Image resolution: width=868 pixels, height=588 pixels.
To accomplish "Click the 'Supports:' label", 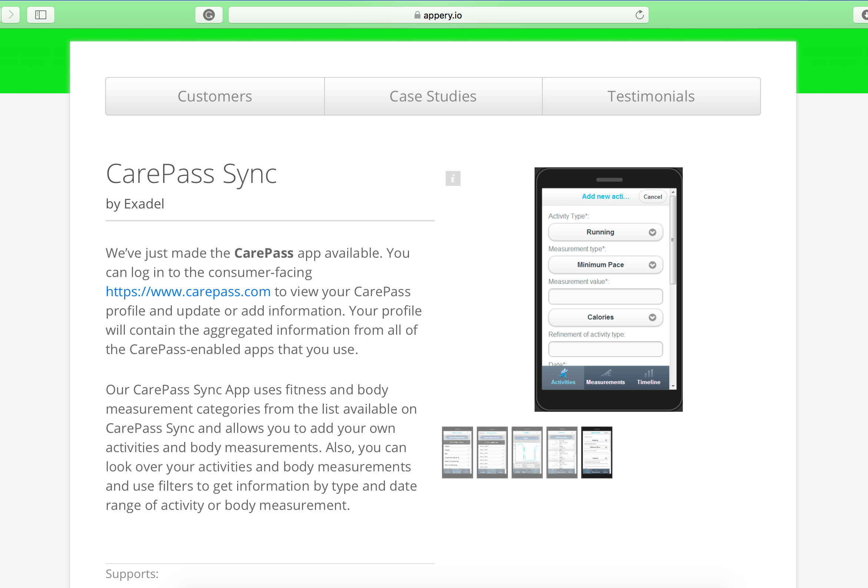I will (x=132, y=574).
